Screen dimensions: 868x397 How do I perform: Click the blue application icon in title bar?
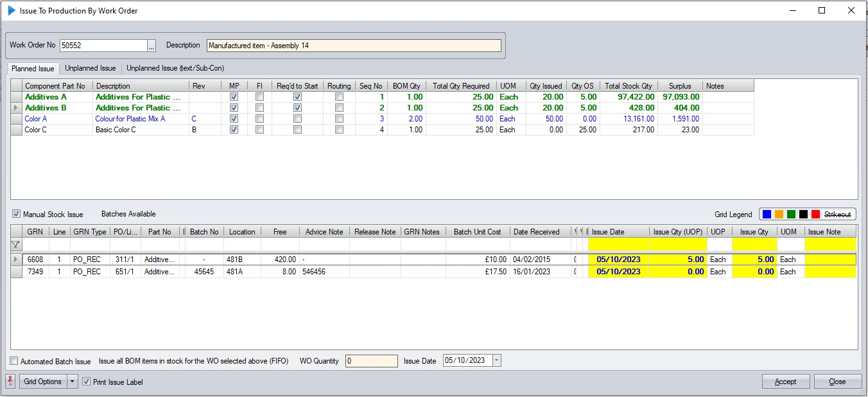click(x=12, y=10)
